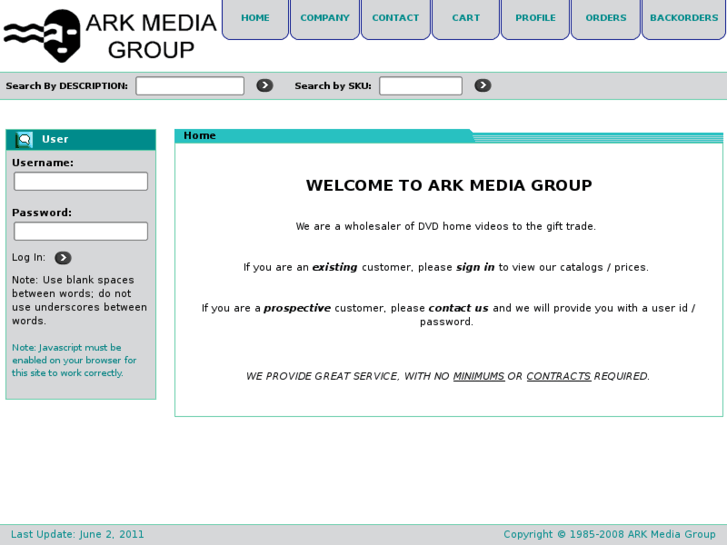Click the Javascript must be enabled note
The image size is (727, 545).
pos(74,360)
